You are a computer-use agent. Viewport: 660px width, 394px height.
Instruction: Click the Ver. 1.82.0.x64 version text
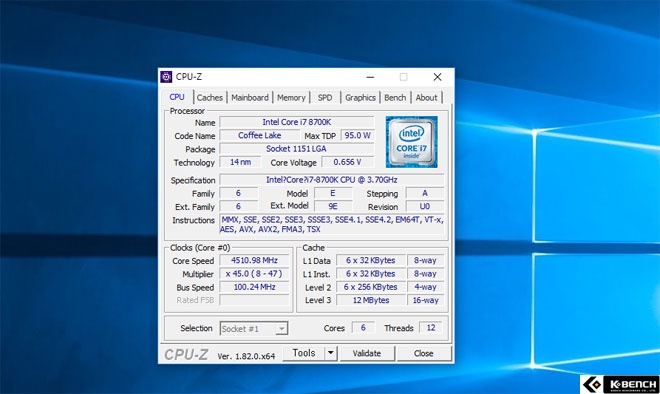tap(246, 356)
